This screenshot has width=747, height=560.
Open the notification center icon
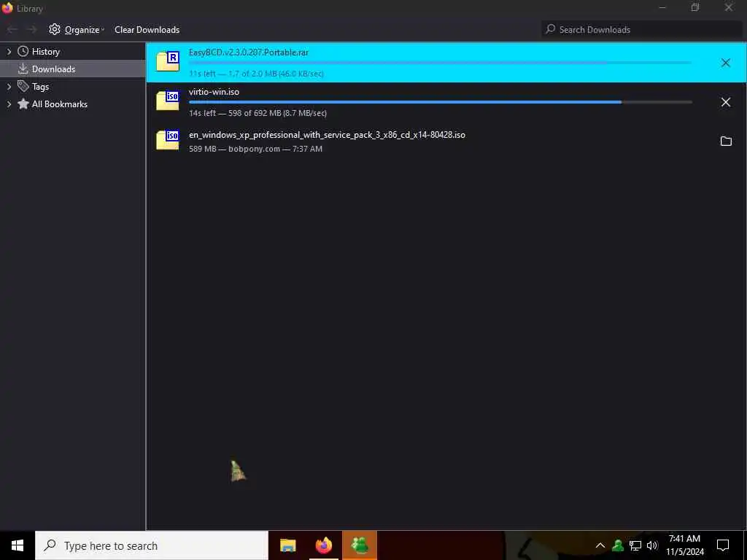[723, 545]
